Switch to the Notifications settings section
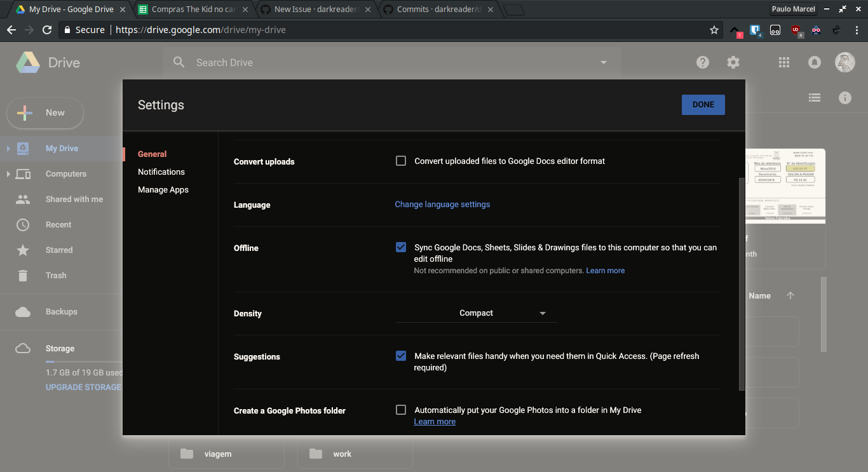 [x=161, y=172]
